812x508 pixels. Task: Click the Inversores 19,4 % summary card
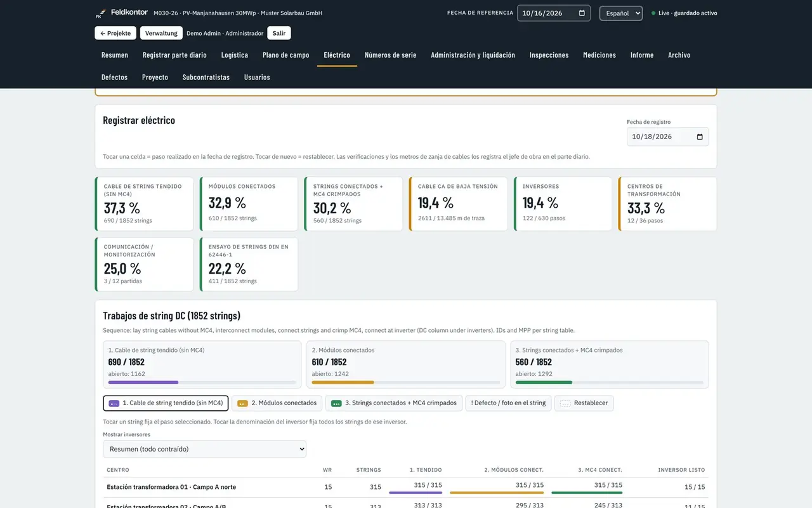click(563, 204)
